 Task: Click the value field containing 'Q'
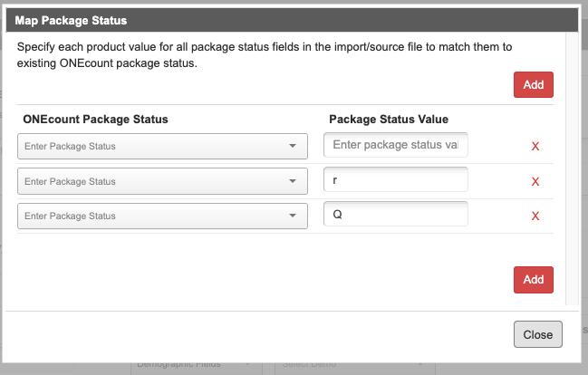click(x=396, y=214)
